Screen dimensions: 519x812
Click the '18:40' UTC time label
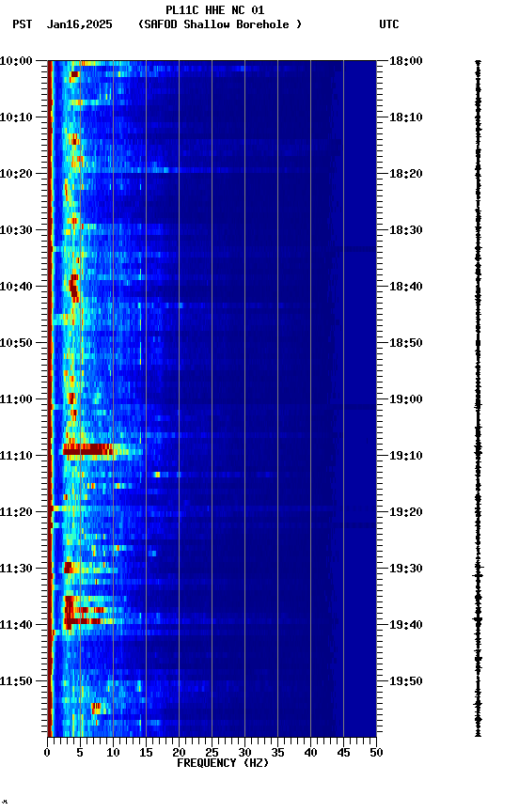(406, 287)
